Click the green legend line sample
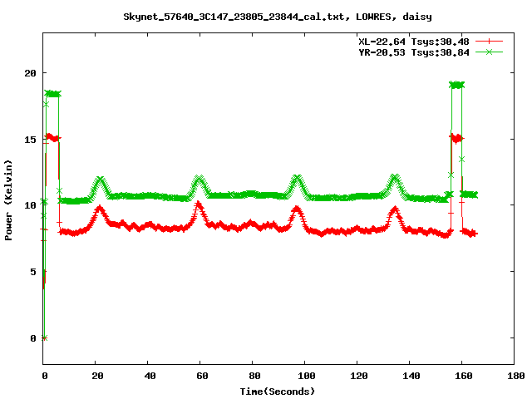 (489, 52)
